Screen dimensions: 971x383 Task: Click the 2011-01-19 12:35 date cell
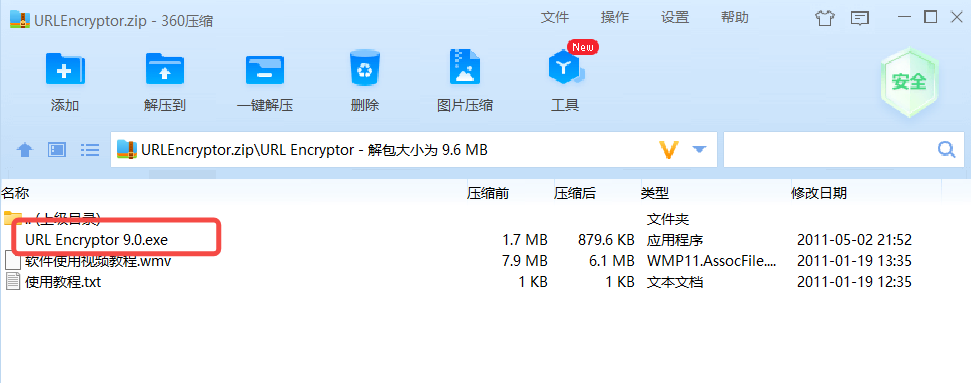pyautogui.click(x=854, y=282)
